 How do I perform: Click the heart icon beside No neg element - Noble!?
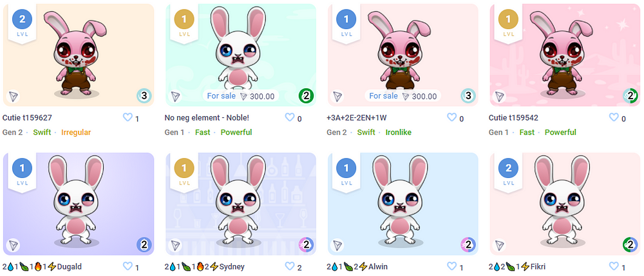[x=290, y=117]
